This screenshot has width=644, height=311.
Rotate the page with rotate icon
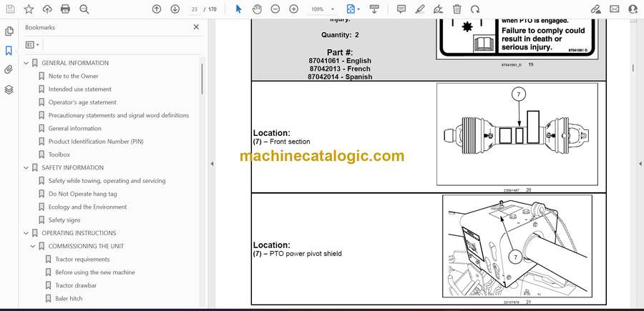tap(475, 9)
